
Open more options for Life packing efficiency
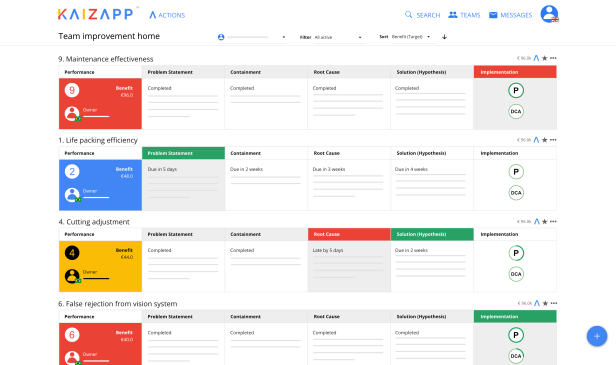tap(553, 140)
